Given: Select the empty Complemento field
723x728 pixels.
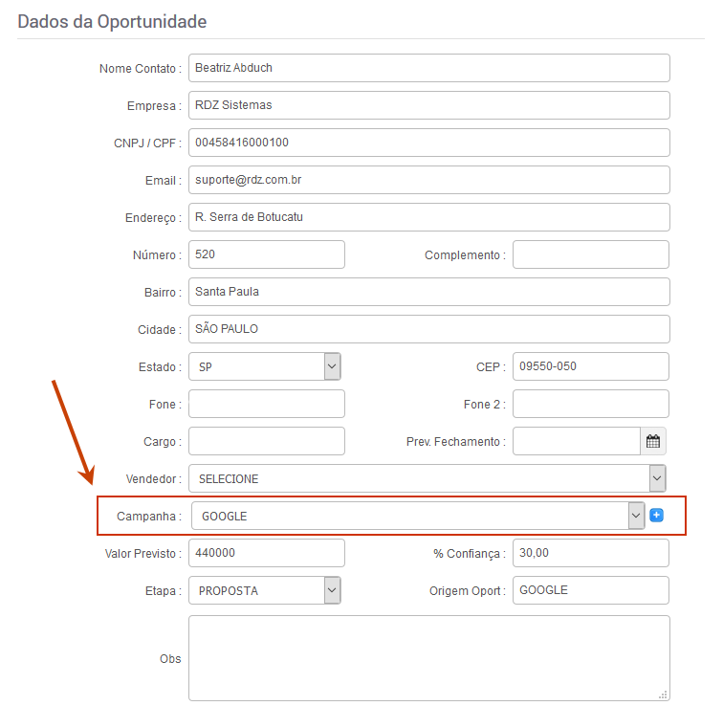Looking at the screenshot, I should [x=591, y=254].
